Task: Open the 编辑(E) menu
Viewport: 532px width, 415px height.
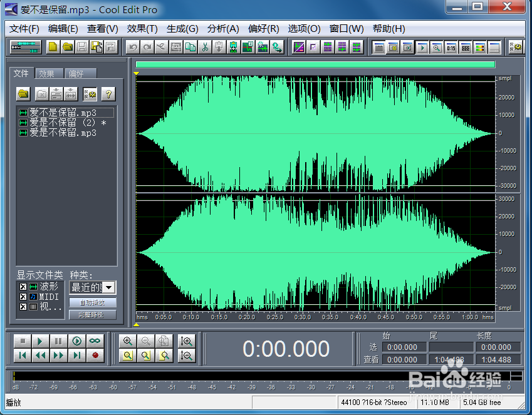Action: point(63,29)
